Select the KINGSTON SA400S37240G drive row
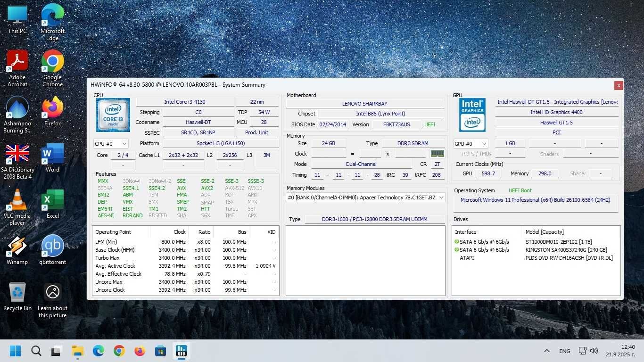Screen dimensions: 644x362 point(536,250)
